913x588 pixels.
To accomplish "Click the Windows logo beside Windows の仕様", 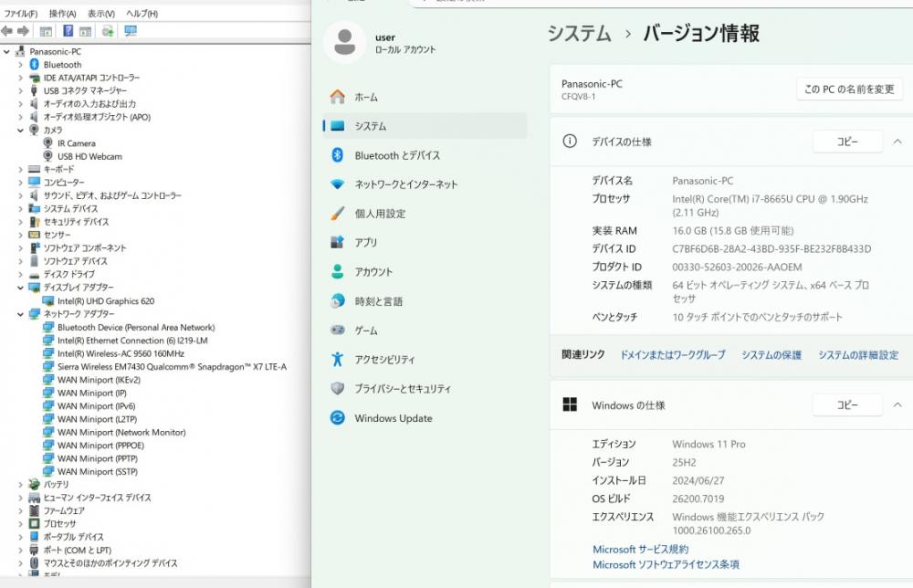I will [x=570, y=404].
